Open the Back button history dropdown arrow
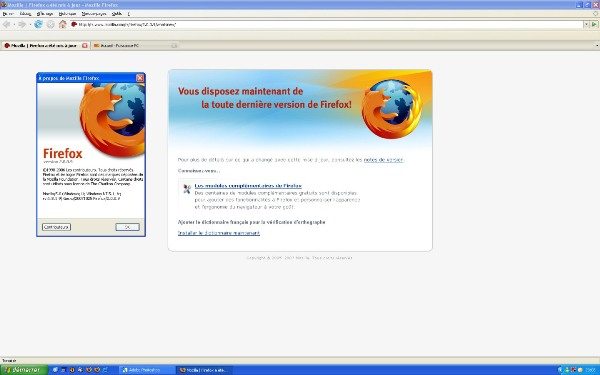 (14, 25)
